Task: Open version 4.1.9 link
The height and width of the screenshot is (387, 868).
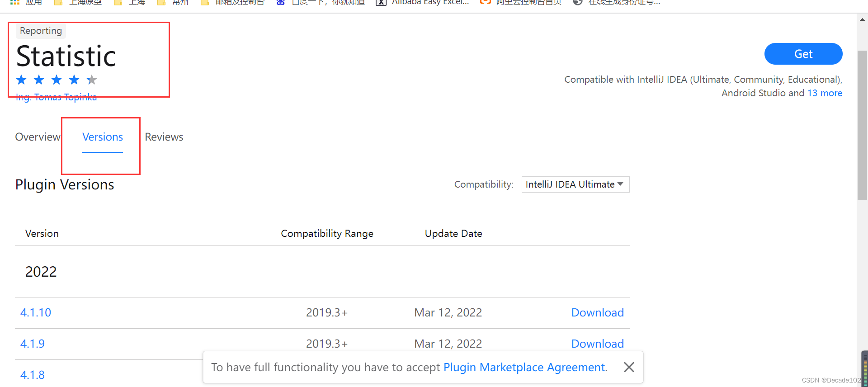Action: click(33, 344)
